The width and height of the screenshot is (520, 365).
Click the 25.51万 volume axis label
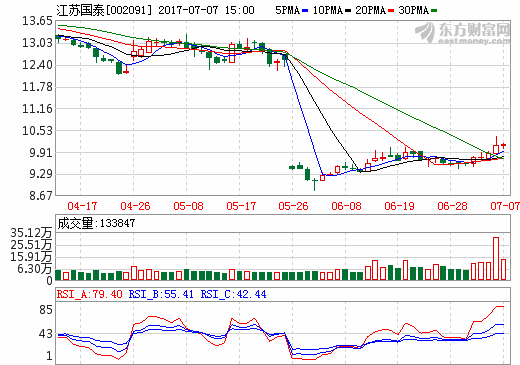31,245
